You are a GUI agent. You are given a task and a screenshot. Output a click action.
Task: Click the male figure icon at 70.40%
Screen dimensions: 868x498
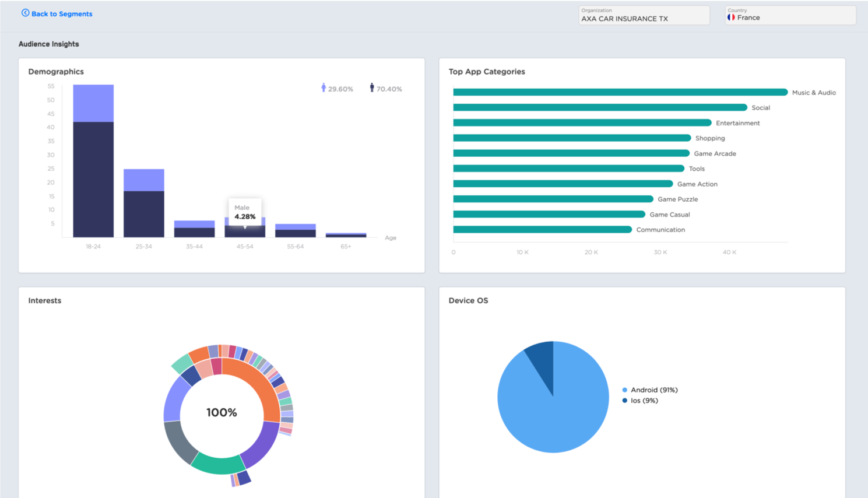point(372,87)
